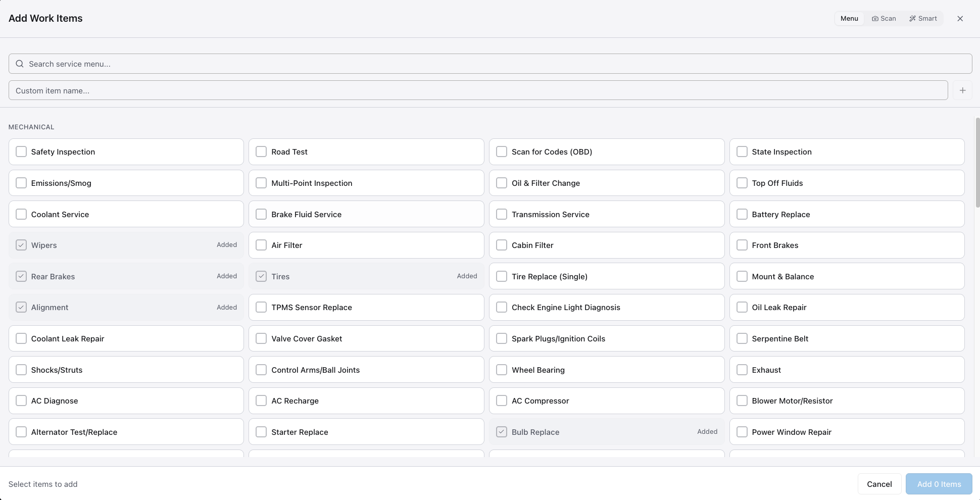Click the added Wipers checkbox
The image size is (980, 500).
tap(21, 245)
